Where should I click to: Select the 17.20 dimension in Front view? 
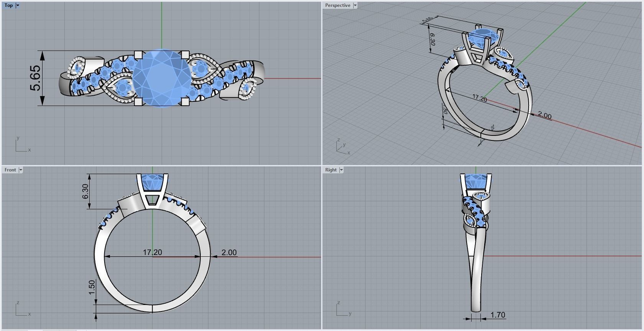(x=152, y=252)
